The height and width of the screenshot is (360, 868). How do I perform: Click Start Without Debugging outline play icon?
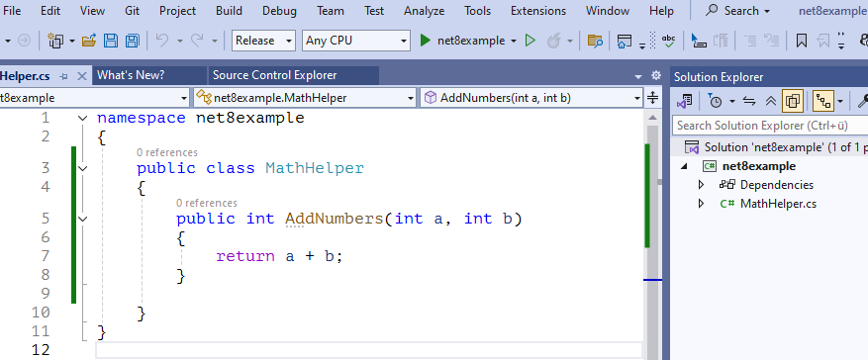(530, 41)
